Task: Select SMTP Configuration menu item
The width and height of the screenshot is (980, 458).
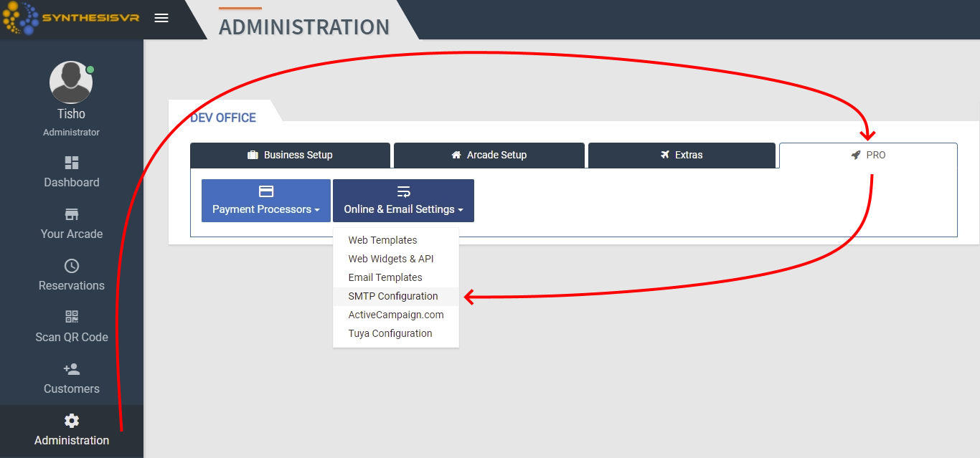Action: coord(396,296)
